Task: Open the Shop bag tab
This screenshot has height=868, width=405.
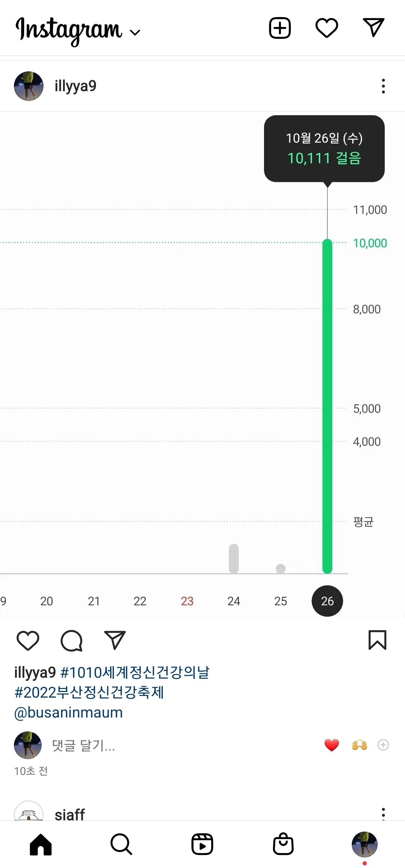Action: [283, 844]
